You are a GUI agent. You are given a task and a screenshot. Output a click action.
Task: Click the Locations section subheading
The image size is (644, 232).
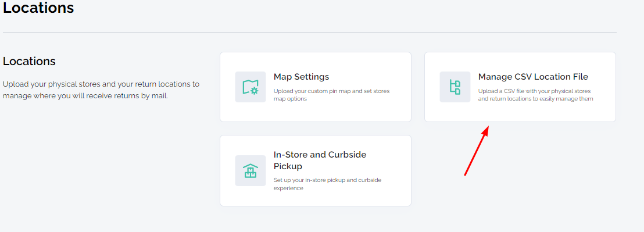(29, 61)
